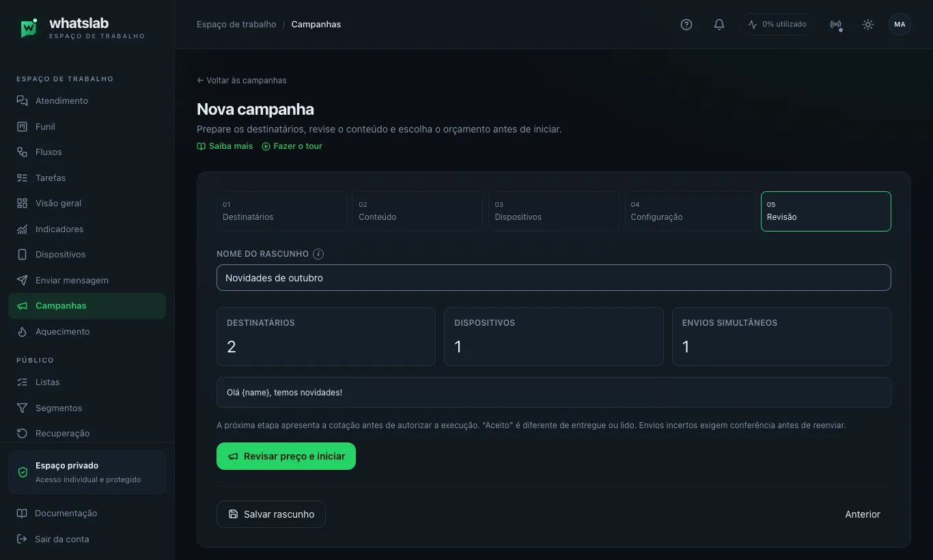Open Atendimento in the sidebar
The image size is (933, 560).
[87, 101]
